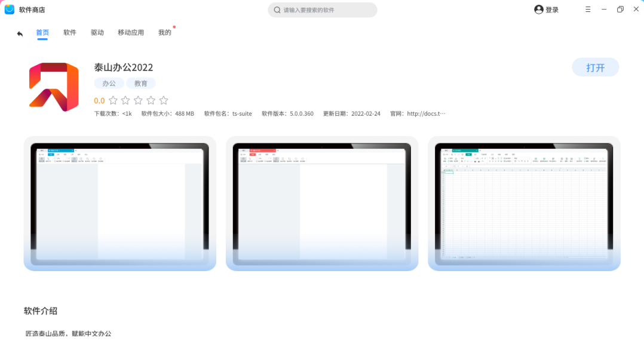Open the official website link http://docs.t…
Viewport: 644px width, 341px height.
coord(427,113)
